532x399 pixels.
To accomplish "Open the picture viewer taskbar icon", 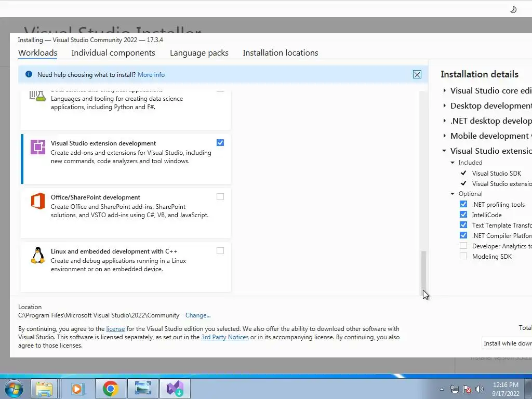I will coord(143,389).
